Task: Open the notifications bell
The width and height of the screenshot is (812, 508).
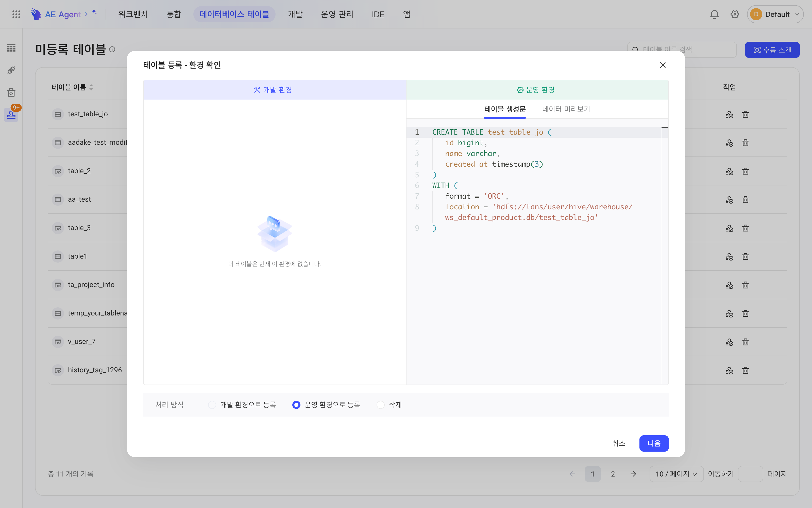Action: pos(714,14)
